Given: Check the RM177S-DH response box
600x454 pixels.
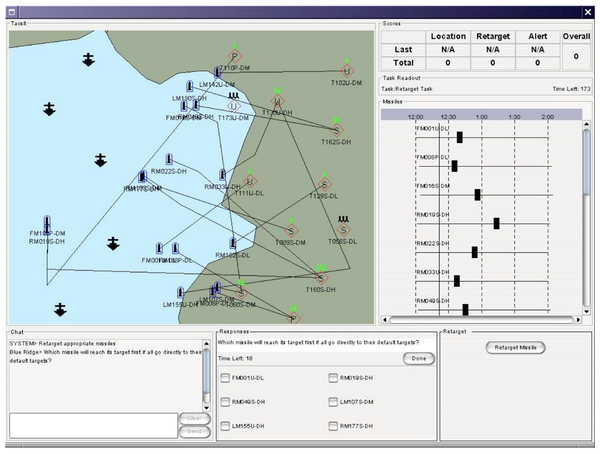Looking at the screenshot, I should click(x=333, y=426).
